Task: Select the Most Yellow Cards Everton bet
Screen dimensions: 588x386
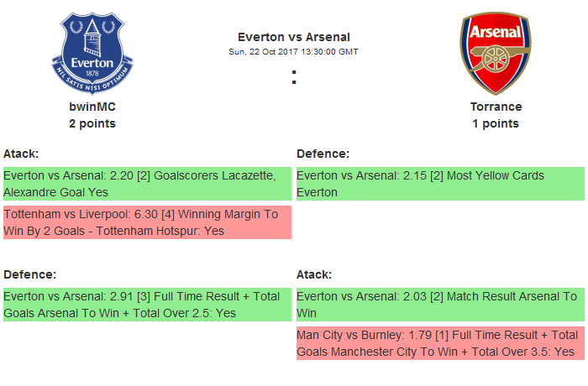Action: pyautogui.click(x=440, y=184)
